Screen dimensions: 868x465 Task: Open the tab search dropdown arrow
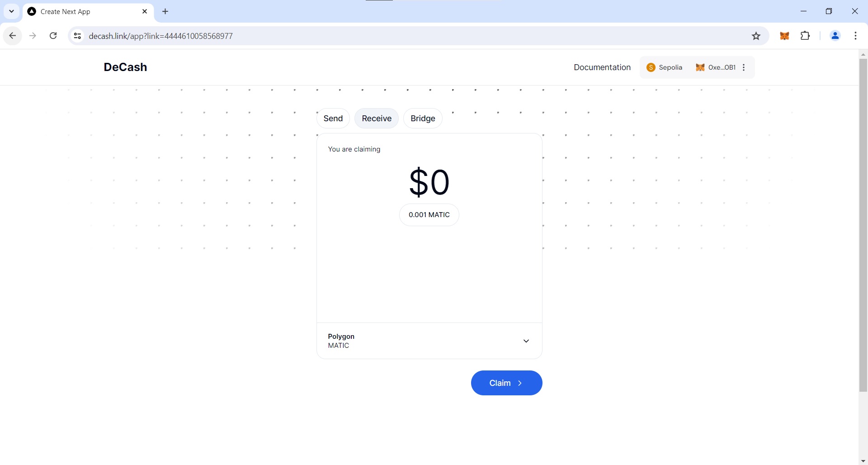pyautogui.click(x=12, y=11)
